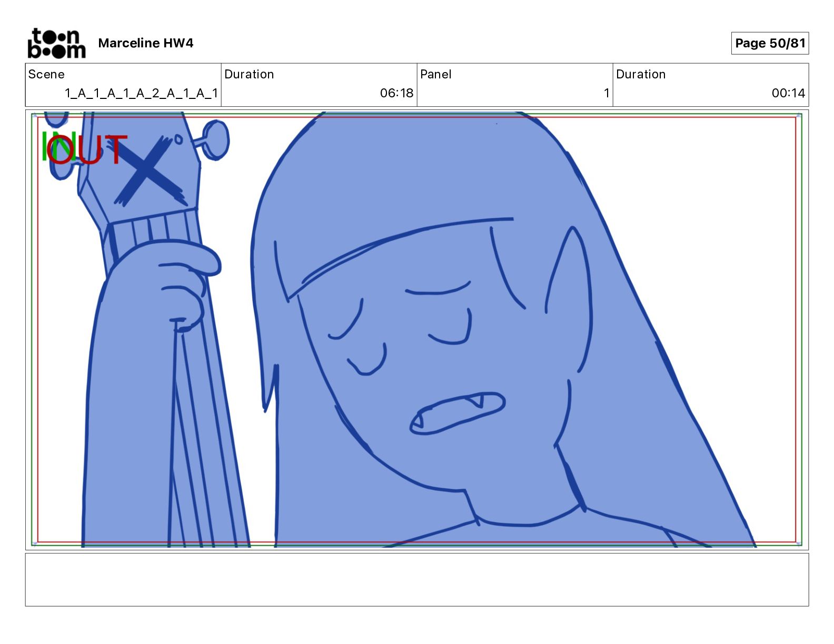Click the scene duration value '06:18'
This screenshot has width=834, height=644.
[396, 93]
